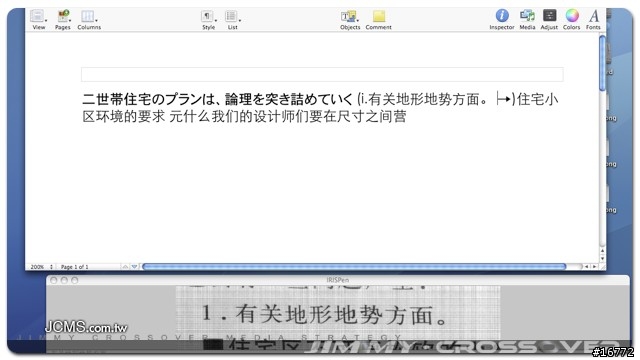Click the List toolbar icon
Viewport: 640px width, 360px height.
tap(231, 16)
